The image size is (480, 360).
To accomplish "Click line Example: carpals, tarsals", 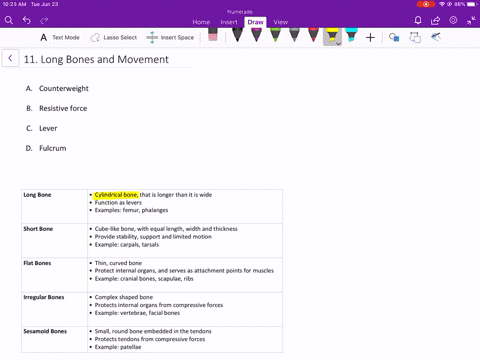I will (x=127, y=245).
